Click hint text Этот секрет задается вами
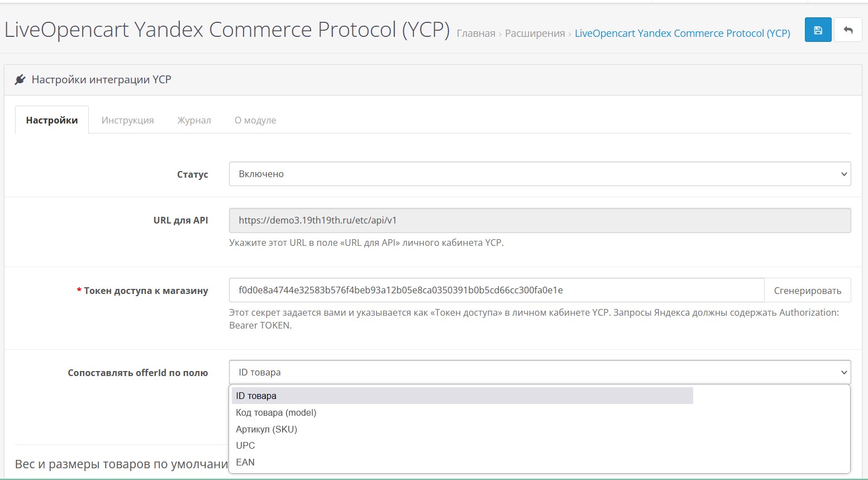The image size is (868, 480). point(534,319)
